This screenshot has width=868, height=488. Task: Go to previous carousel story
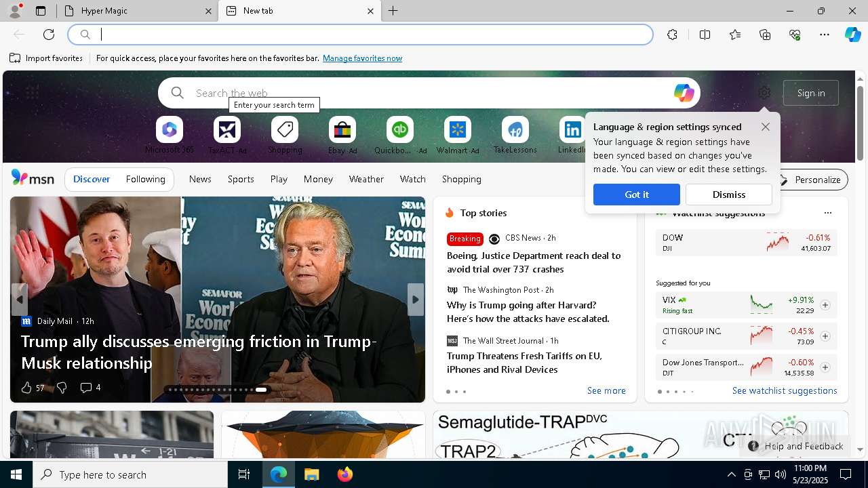click(x=20, y=300)
